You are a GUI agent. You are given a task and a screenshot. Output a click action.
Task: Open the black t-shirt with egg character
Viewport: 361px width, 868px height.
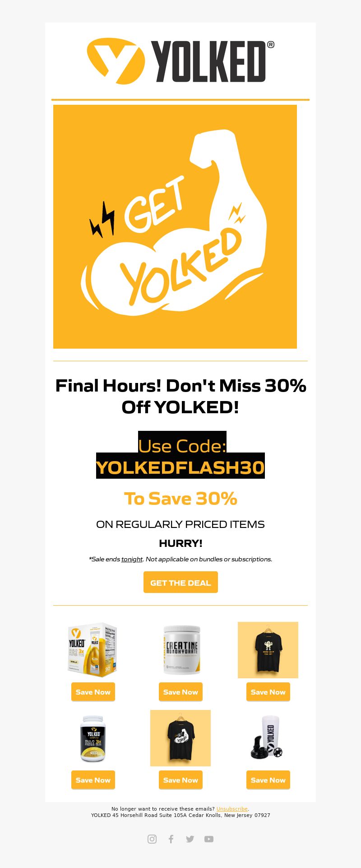(268, 650)
